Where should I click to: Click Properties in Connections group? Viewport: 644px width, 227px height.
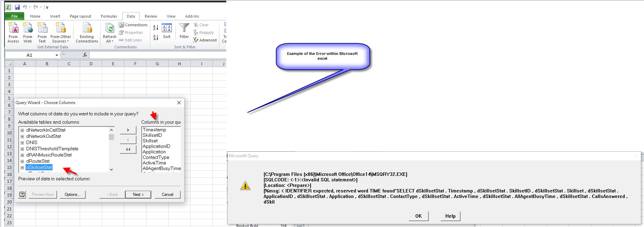[x=131, y=32]
